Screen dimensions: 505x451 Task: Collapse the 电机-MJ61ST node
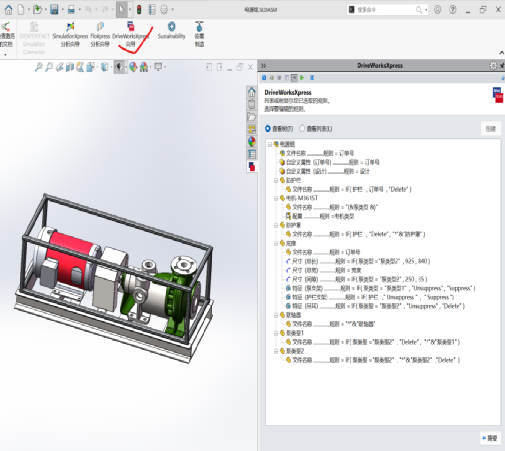(x=276, y=198)
